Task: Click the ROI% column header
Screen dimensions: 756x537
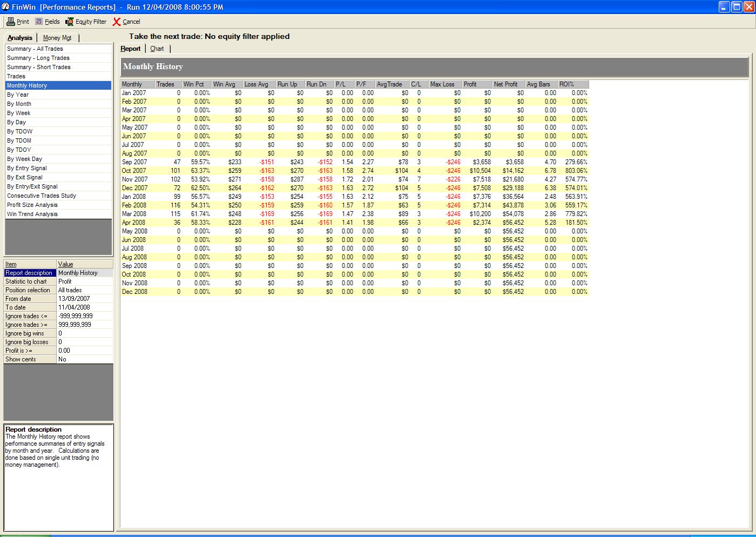Action: click(x=573, y=84)
